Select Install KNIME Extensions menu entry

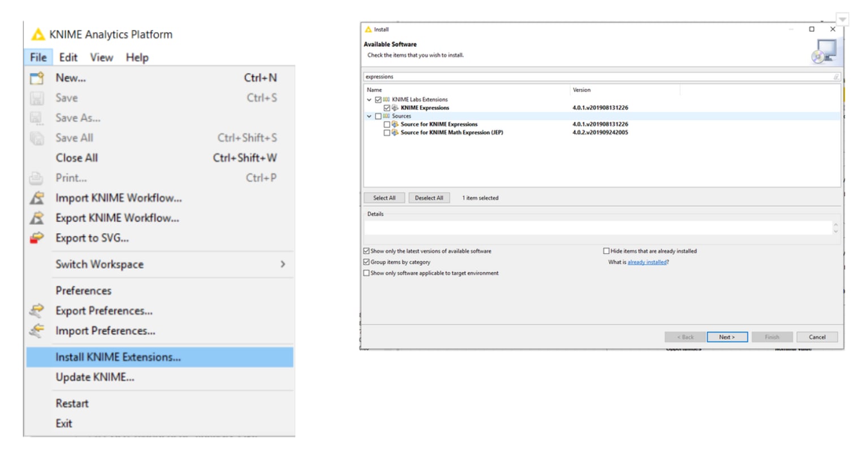point(160,357)
